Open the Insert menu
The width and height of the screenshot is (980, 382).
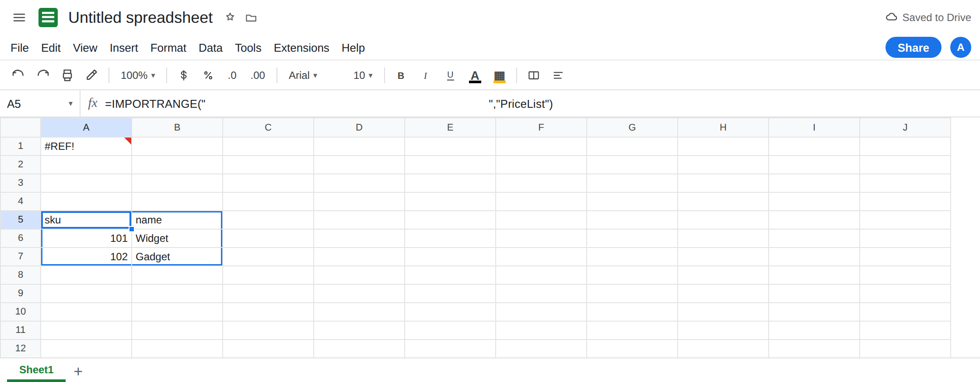124,48
